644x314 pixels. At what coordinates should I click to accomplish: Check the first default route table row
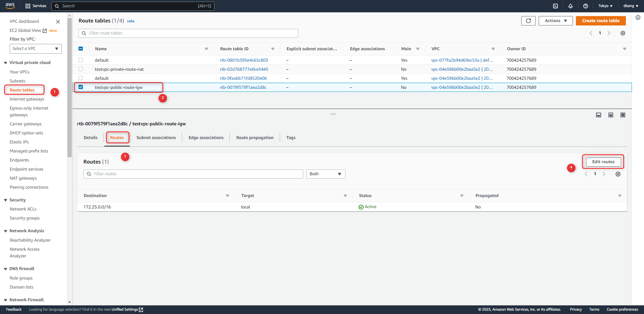tap(80, 60)
